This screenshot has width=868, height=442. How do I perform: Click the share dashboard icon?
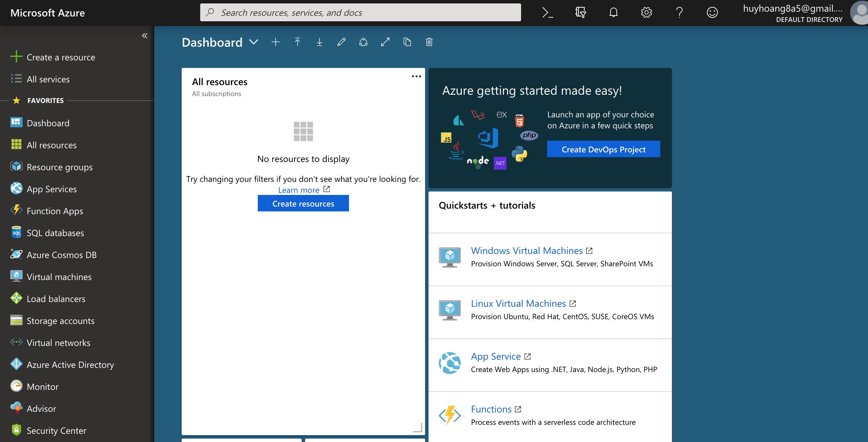coord(363,42)
